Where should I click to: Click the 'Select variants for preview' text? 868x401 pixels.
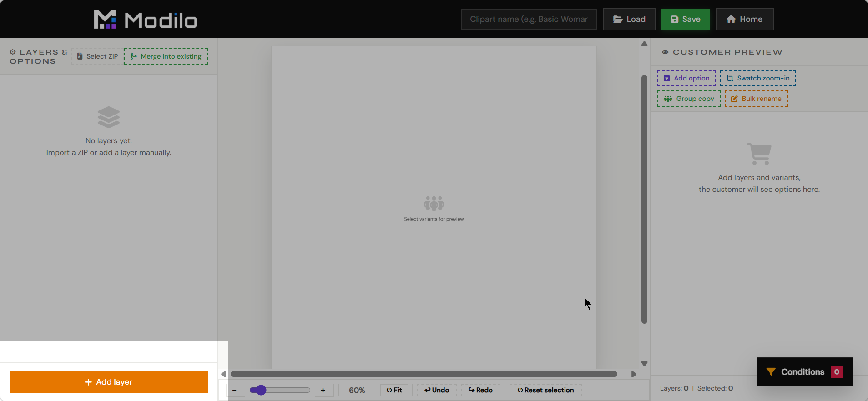pyautogui.click(x=434, y=219)
